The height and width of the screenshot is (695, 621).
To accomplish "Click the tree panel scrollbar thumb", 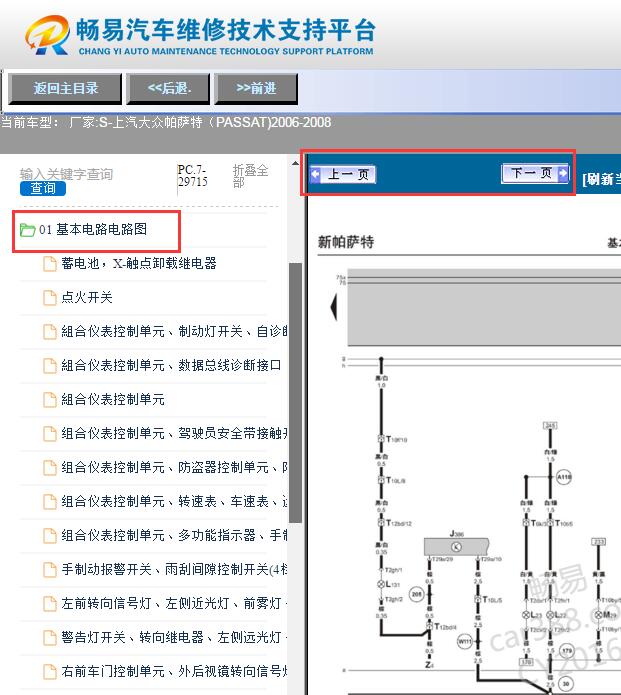I will (295, 393).
